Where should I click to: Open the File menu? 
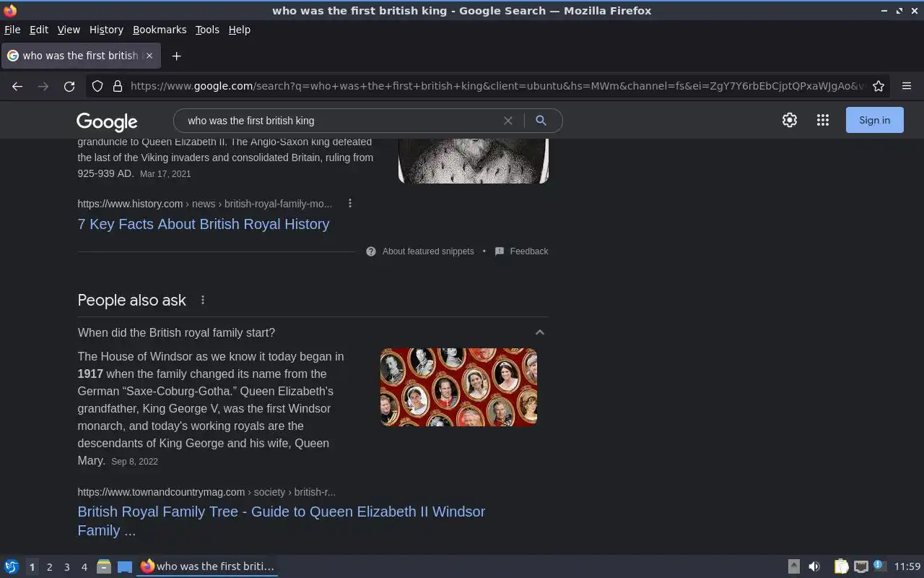[12, 30]
